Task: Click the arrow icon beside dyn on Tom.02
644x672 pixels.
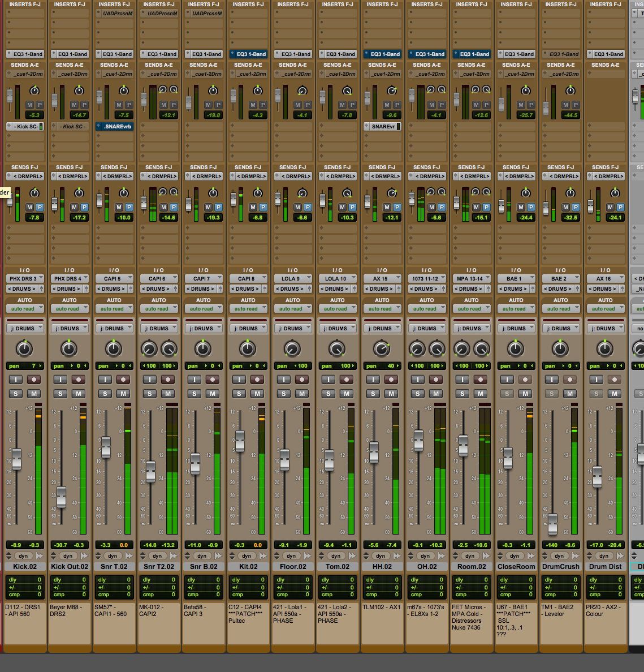Action: coord(352,556)
